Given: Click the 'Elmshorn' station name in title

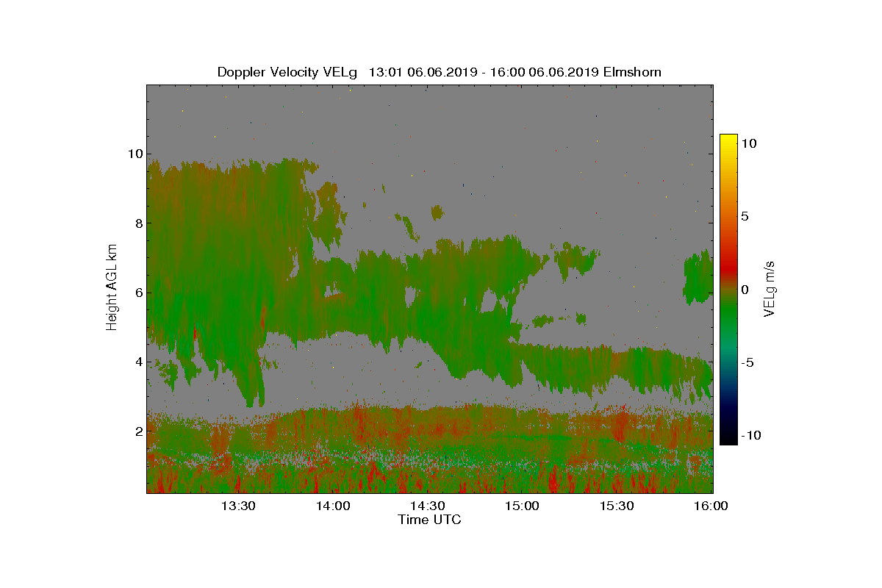Looking at the screenshot, I should [633, 72].
